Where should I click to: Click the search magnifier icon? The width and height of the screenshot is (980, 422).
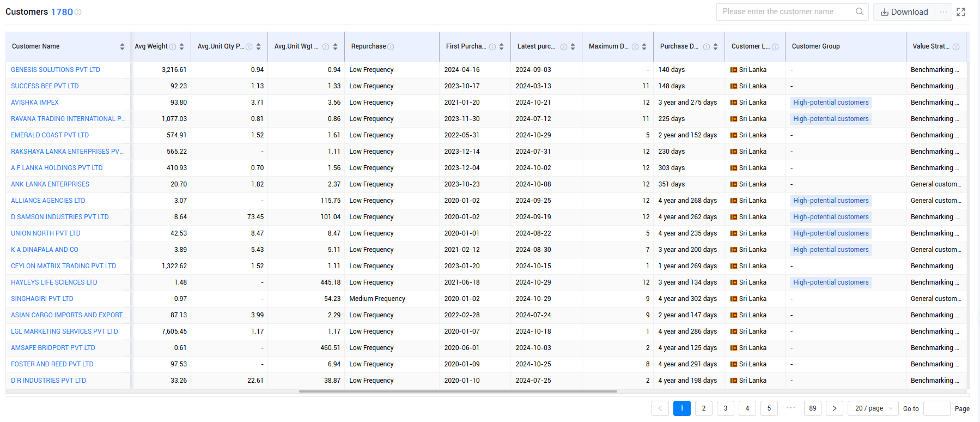(860, 11)
